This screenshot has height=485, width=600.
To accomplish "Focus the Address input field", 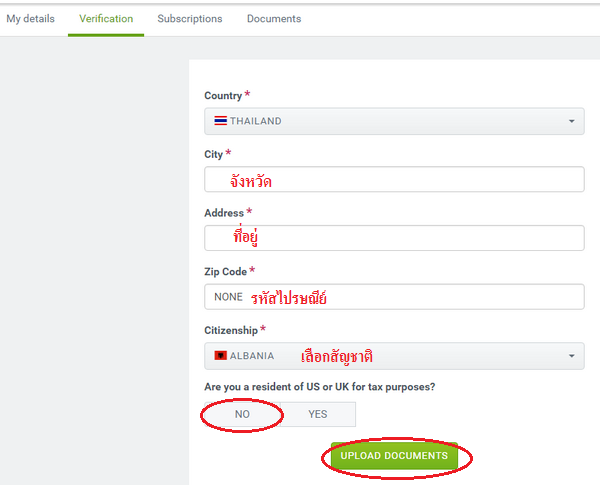I will [x=394, y=238].
